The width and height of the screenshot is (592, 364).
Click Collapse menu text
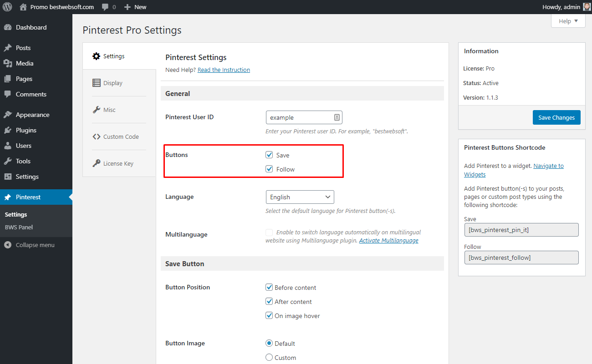click(x=35, y=245)
